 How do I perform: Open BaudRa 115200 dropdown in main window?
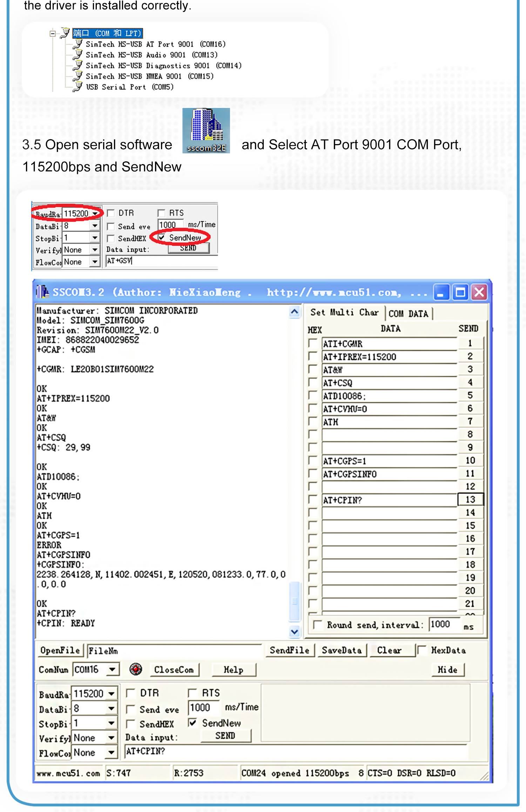click(111, 693)
